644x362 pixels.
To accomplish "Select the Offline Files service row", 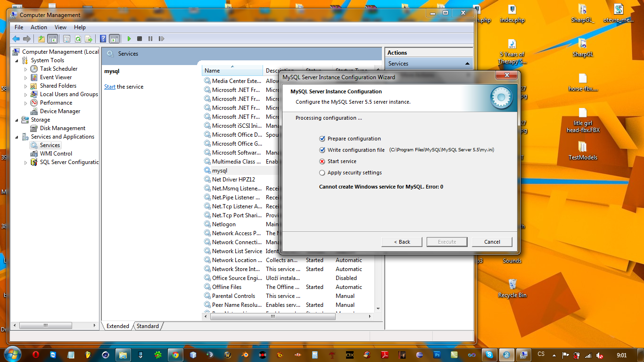I will (289, 287).
